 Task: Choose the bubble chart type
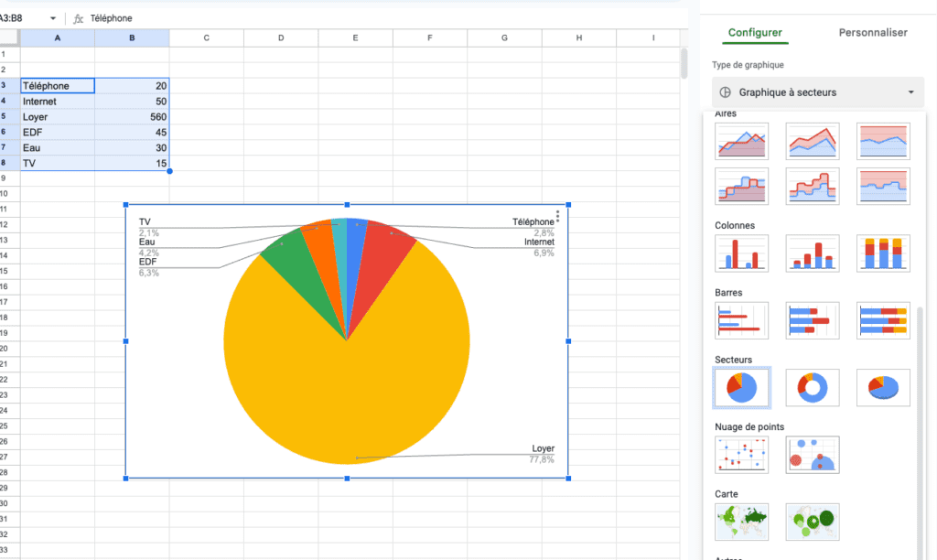(x=813, y=455)
